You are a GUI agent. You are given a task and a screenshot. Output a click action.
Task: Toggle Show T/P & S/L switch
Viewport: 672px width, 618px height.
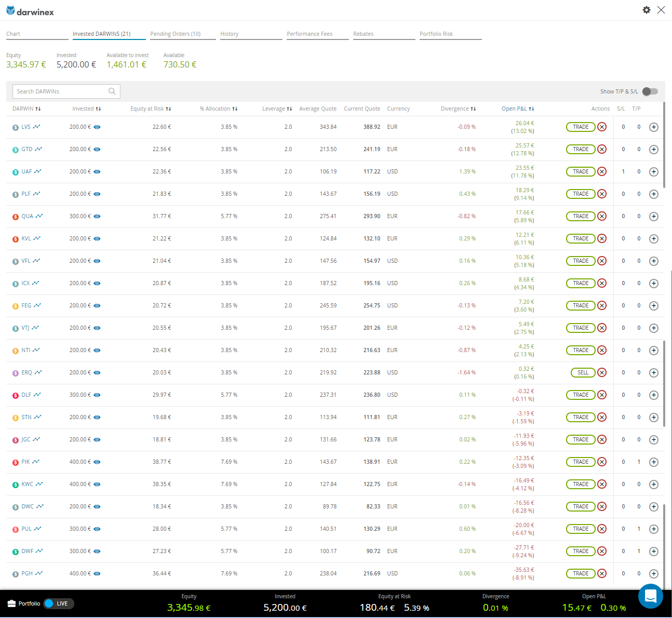pos(650,91)
